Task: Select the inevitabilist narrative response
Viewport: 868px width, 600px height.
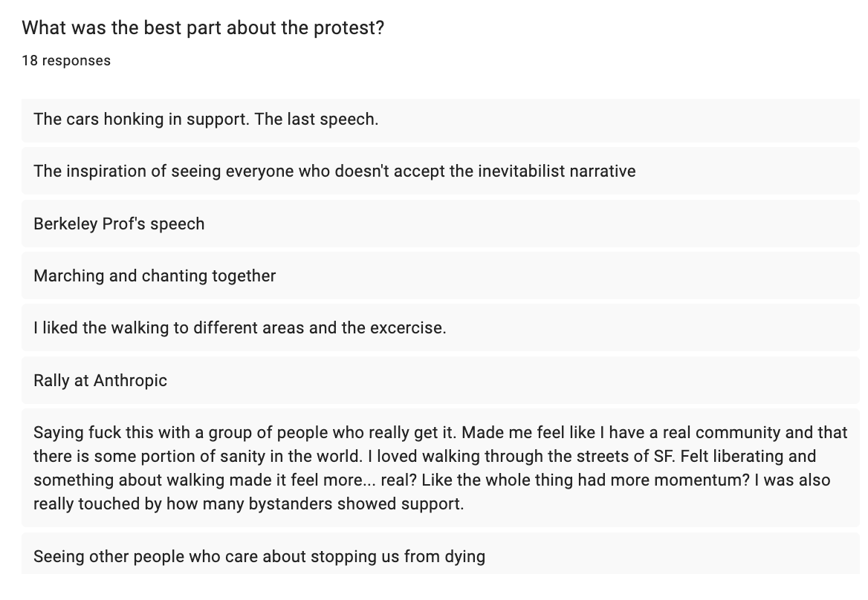Action: pos(440,172)
